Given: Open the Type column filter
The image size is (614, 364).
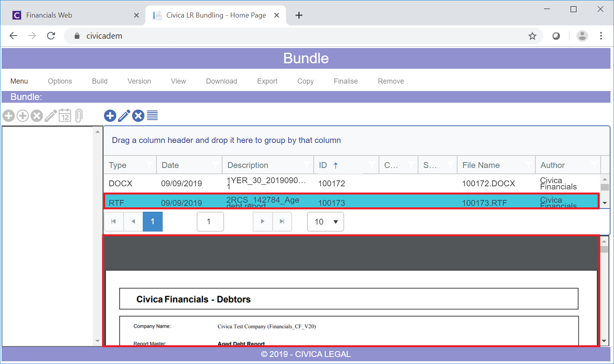Looking at the screenshot, I should [150, 165].
